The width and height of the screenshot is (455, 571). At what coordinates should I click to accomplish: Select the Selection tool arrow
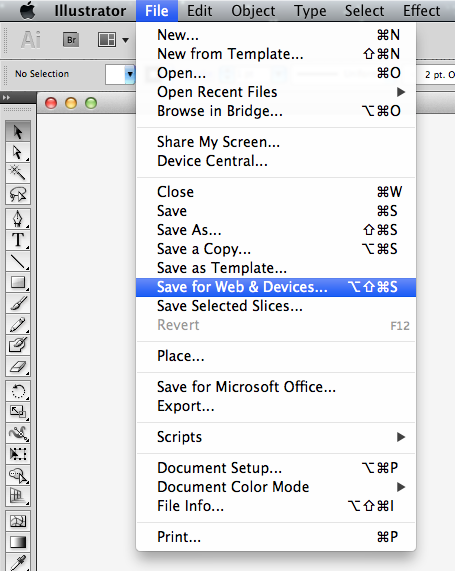[x=17, y=131]
